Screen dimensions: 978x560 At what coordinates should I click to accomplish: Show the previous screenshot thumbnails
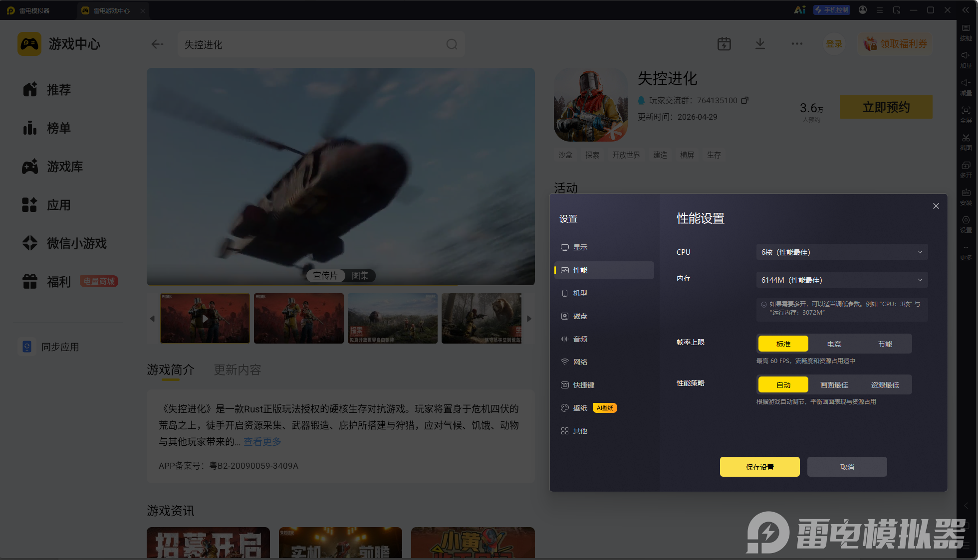click(152, 319)
